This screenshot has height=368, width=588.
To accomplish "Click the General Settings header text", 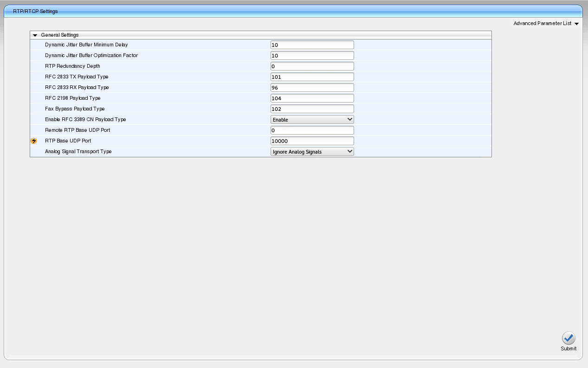I will (60, 35).
